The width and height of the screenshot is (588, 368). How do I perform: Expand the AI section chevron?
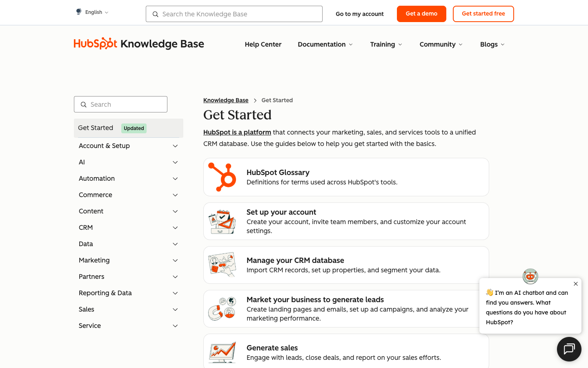pyautogui.click(x=175, y=162)
